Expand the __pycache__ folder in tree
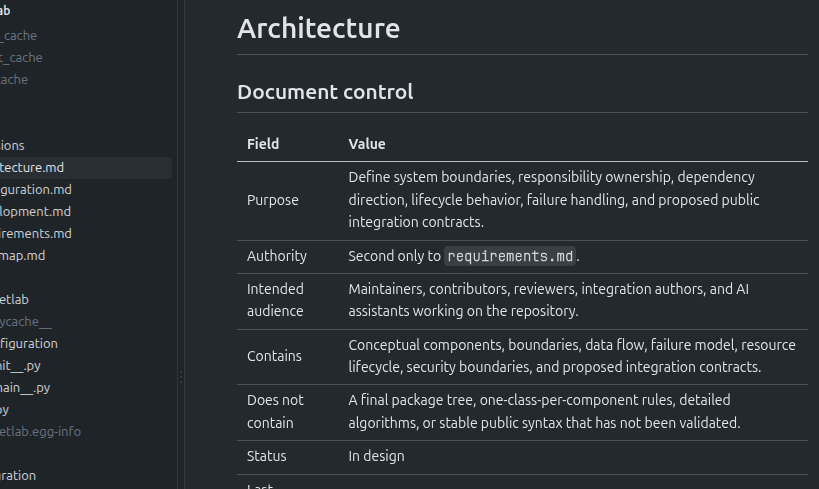Viewport: 819px width, 489px height. coord(26,322)
